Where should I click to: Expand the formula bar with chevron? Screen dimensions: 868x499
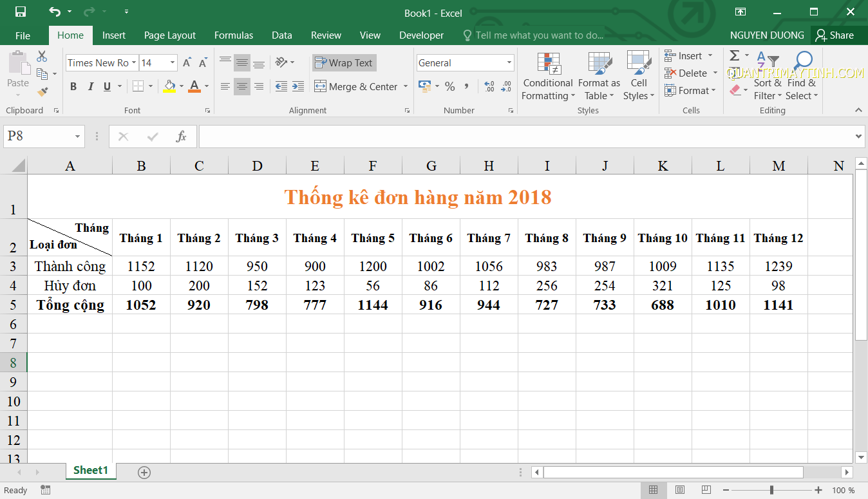(x=859, y=137)
